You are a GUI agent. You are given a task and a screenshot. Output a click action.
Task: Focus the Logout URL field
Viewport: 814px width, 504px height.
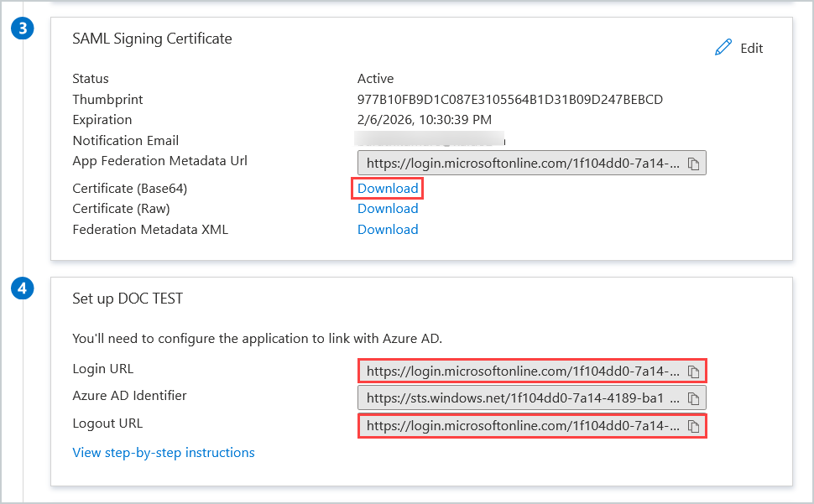click(522, 426)
